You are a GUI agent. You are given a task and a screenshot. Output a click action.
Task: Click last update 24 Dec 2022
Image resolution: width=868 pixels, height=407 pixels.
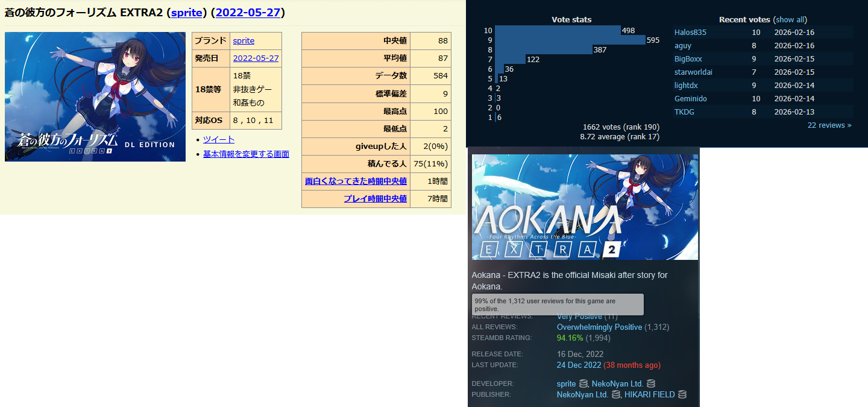point(579,365)
